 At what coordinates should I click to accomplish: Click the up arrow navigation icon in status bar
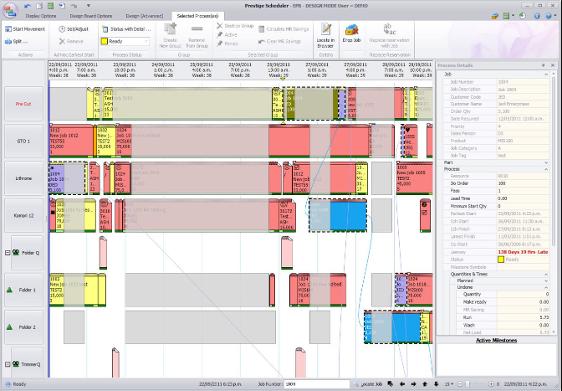(x=425, y=384)
